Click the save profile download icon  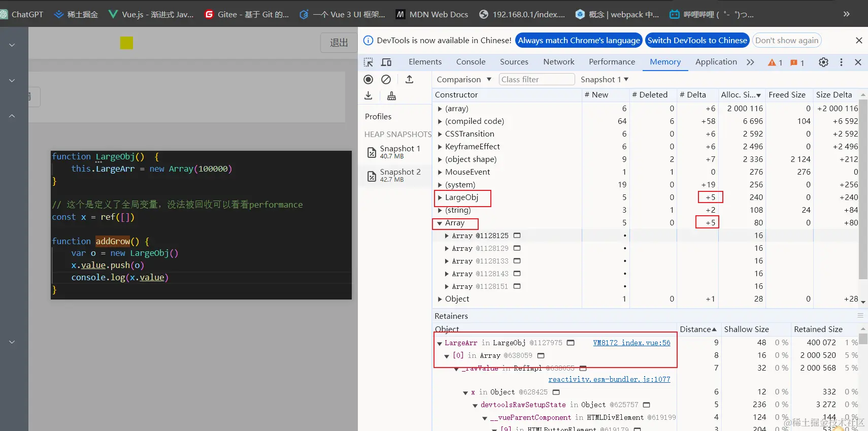click(369, 95)
